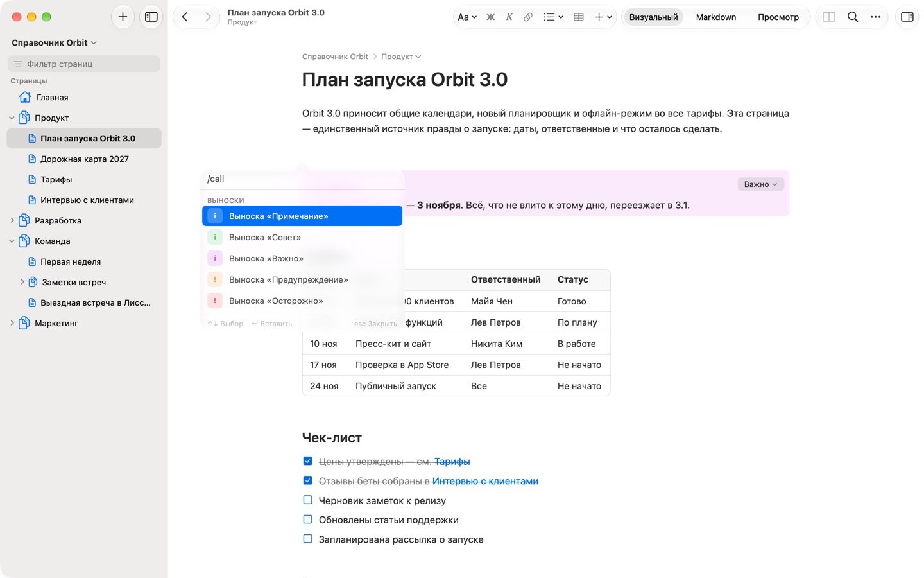
Task: Click Справочник Orbit in the breadcrumb
Action: click(x=335, y=57)
